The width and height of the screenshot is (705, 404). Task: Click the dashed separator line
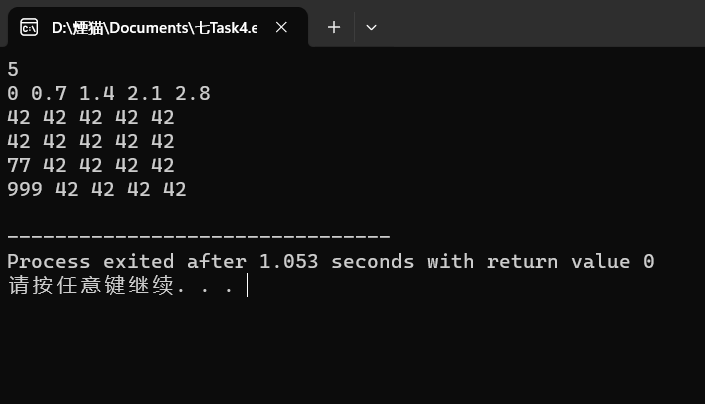pyautogui.click(x=198, y=237)
